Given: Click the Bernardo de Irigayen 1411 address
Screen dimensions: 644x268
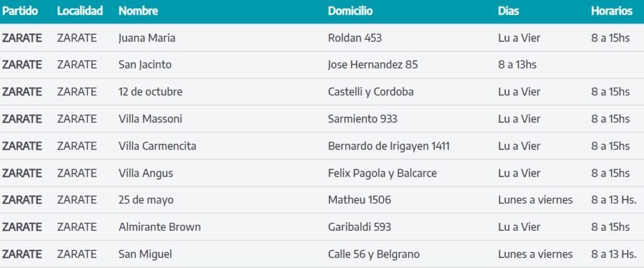Looking at the screenshot, I should 389,146.
